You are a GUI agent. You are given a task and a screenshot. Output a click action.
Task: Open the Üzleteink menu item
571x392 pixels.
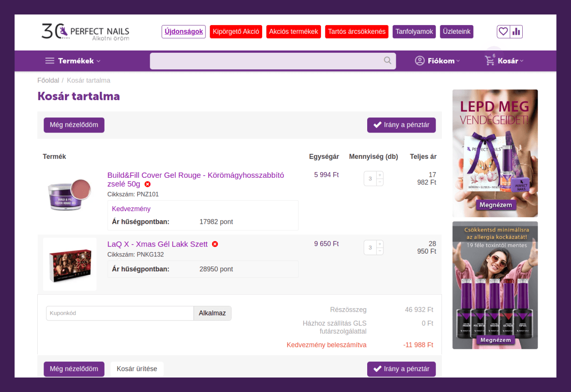457,32
